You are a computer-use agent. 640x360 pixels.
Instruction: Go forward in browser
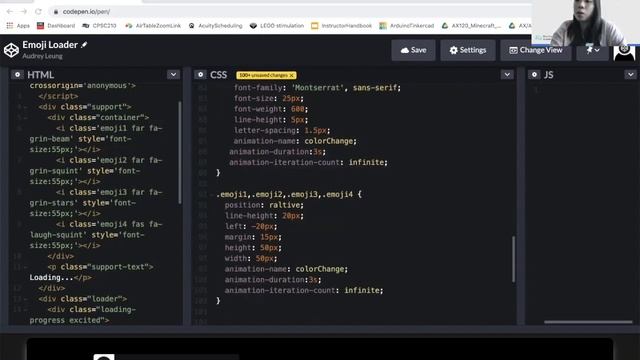click(x=24, y=11)
